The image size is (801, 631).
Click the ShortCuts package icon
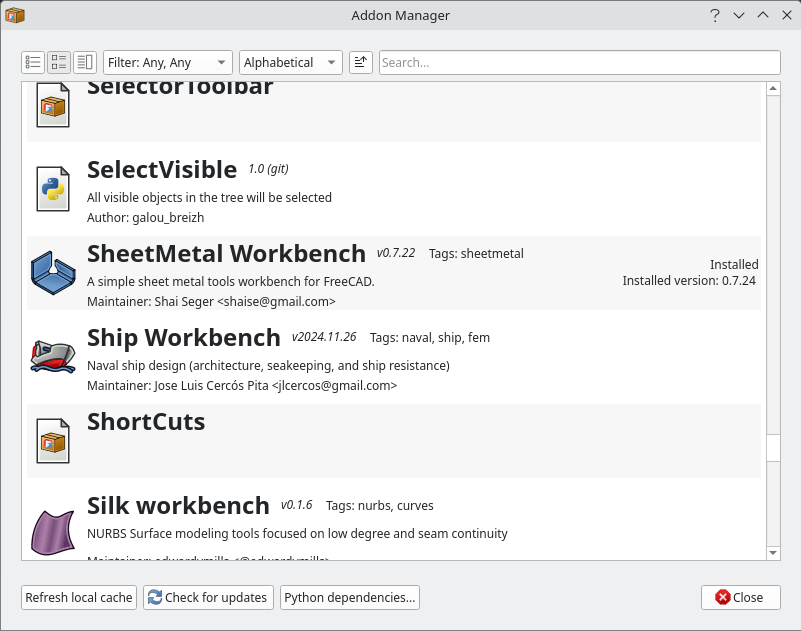tap(52, 440)
